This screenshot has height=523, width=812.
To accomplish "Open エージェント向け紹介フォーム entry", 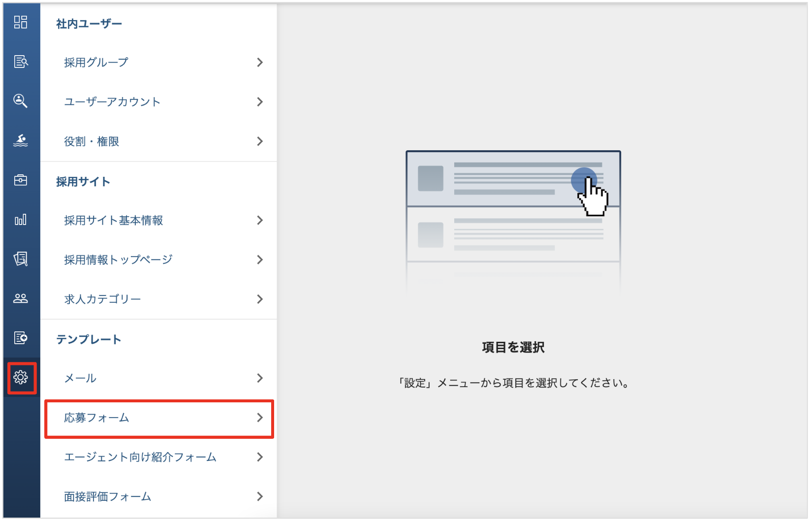I will coord(158,458).
